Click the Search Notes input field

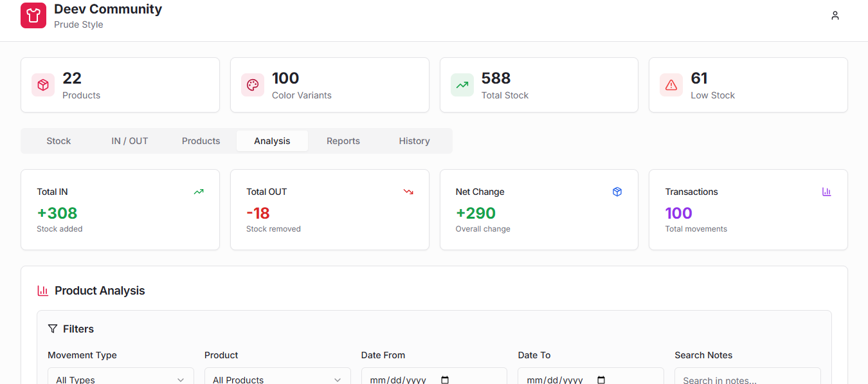pyautogui.click(x=747, y=378)
